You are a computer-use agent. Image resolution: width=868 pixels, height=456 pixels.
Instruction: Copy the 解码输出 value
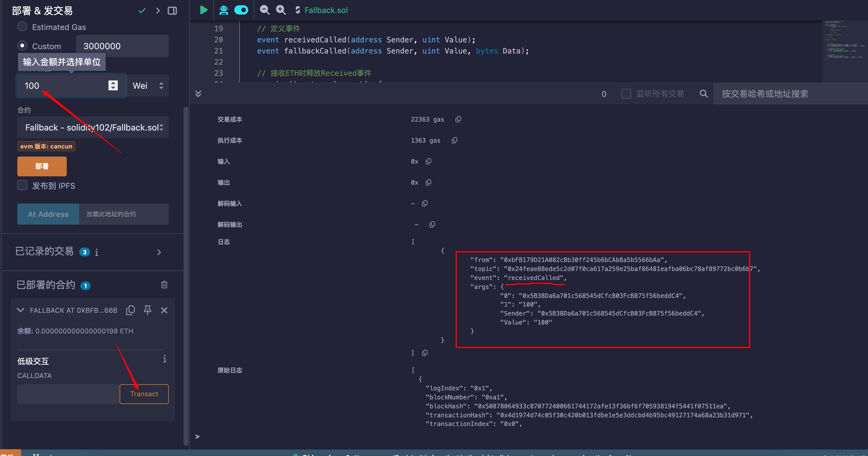tap(432, 225)
